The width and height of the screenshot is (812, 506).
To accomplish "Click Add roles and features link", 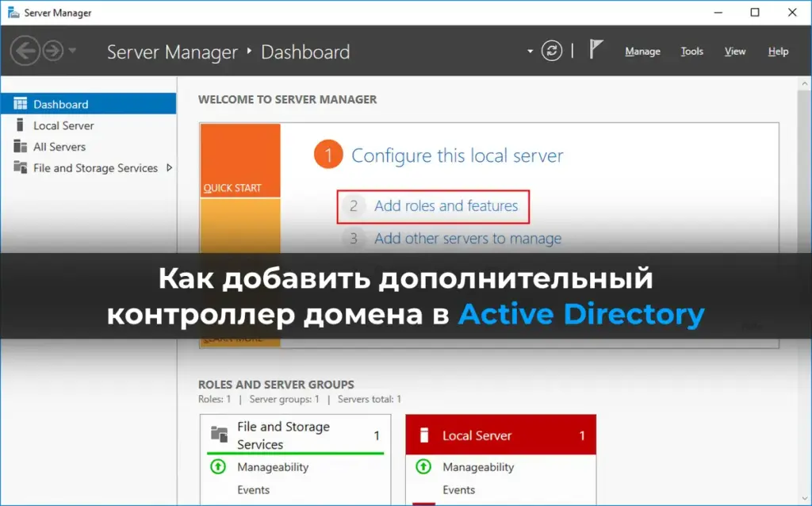I will pos(446,206).
